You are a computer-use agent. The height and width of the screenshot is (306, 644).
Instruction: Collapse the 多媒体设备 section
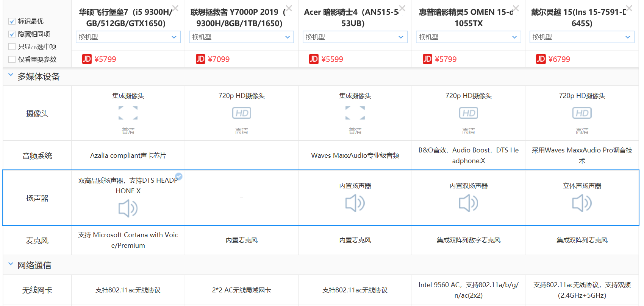[x=11, y=75]
